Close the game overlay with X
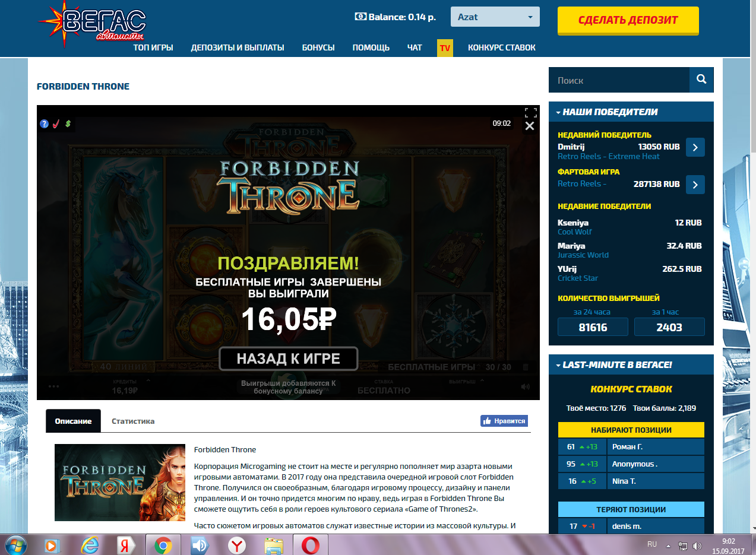Viewport: 756px width, 555px height. (530, 126)
